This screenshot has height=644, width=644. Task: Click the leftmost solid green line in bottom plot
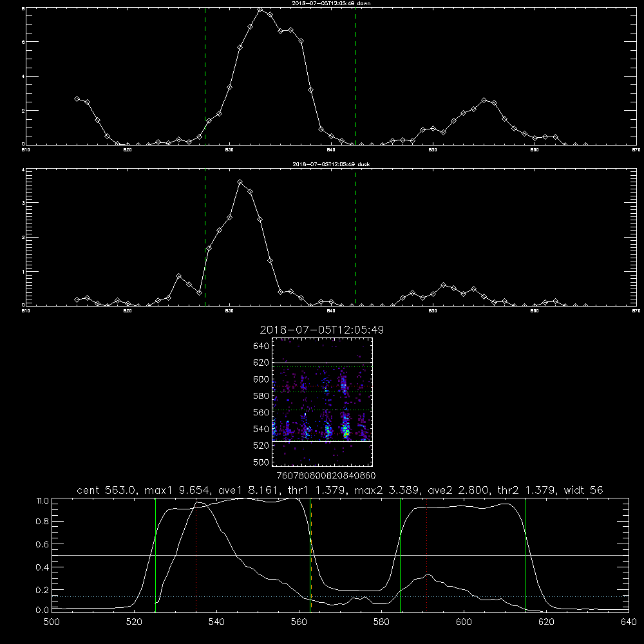coord(155,555)
